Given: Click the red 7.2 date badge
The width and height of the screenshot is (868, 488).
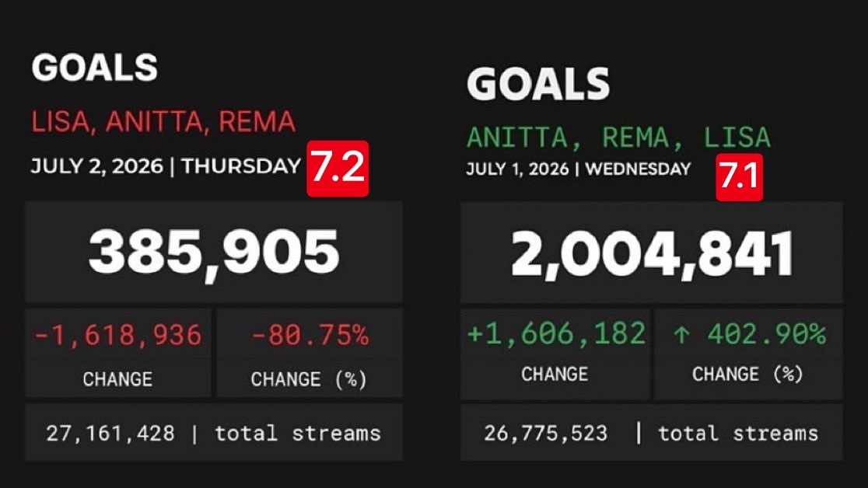Looking at the screenshot, I should pyautogui.click(x=338, y=168).
